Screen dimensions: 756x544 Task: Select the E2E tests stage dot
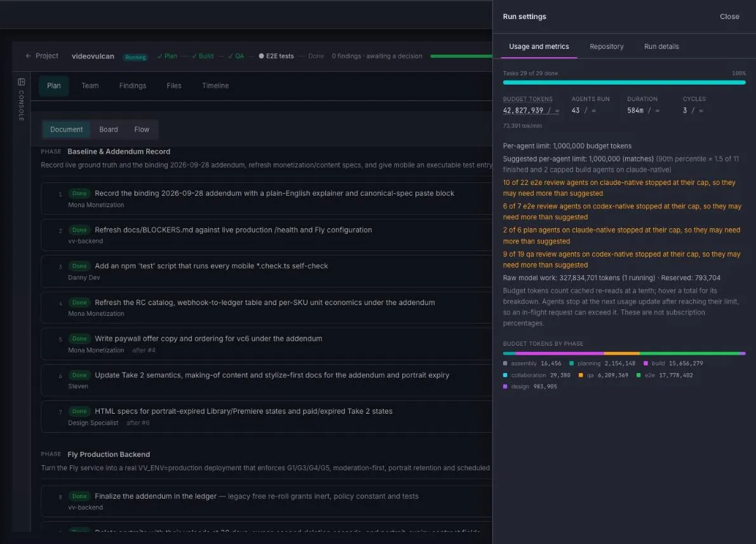pos(261,56)
